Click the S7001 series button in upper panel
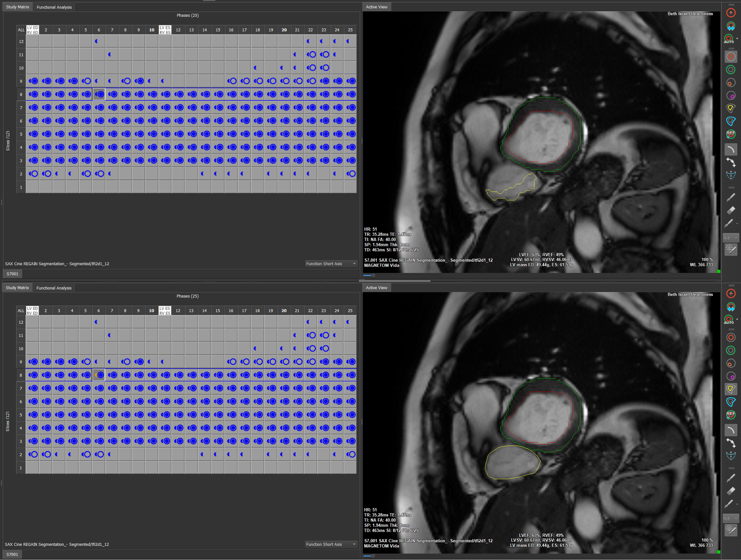The height and width of the screenshot is (560, 741). 12,274
